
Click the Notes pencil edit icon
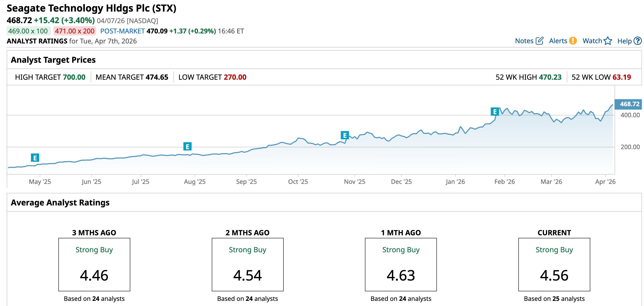coord(539,41)
